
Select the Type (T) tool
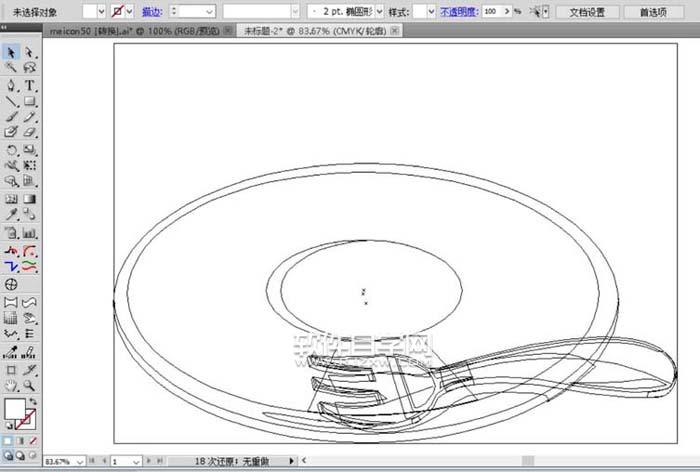29,85
